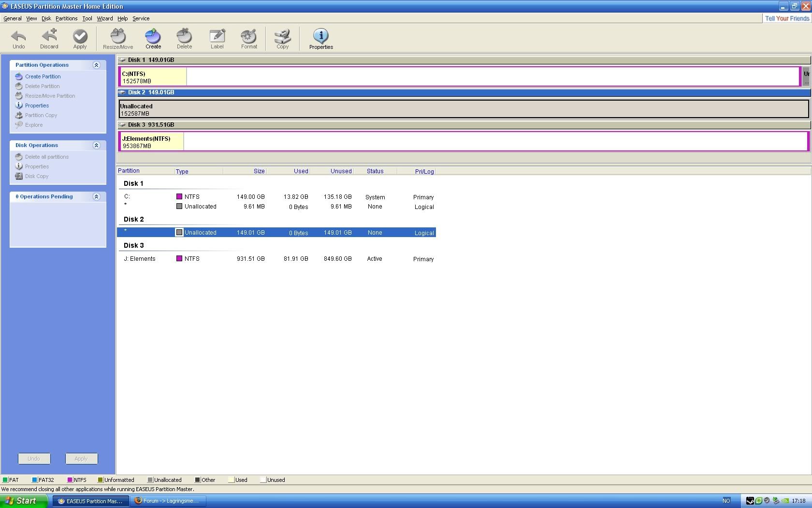
Task: Click the Disk Copy sidebar icon
Action: pos(19,176)
